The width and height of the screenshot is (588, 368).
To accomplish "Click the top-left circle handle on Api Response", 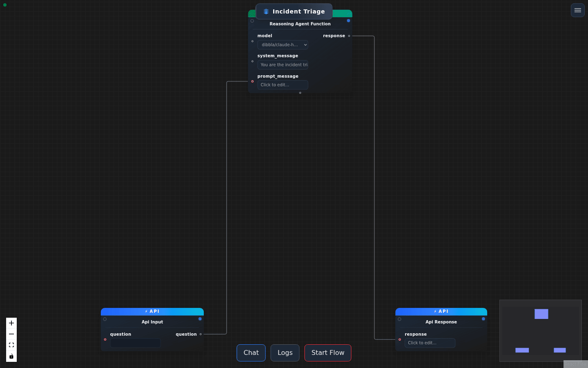I will pyautogui.click(x=399, y=319).
